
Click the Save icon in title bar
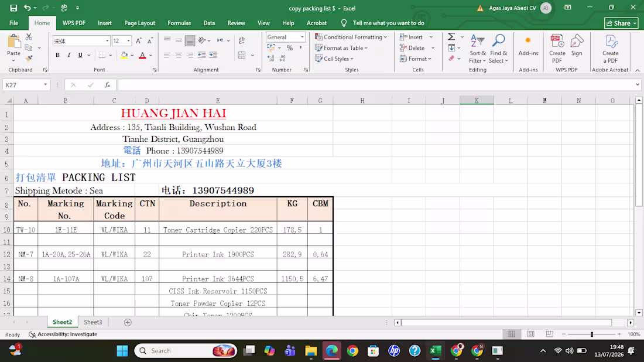(x=13, y=8)
